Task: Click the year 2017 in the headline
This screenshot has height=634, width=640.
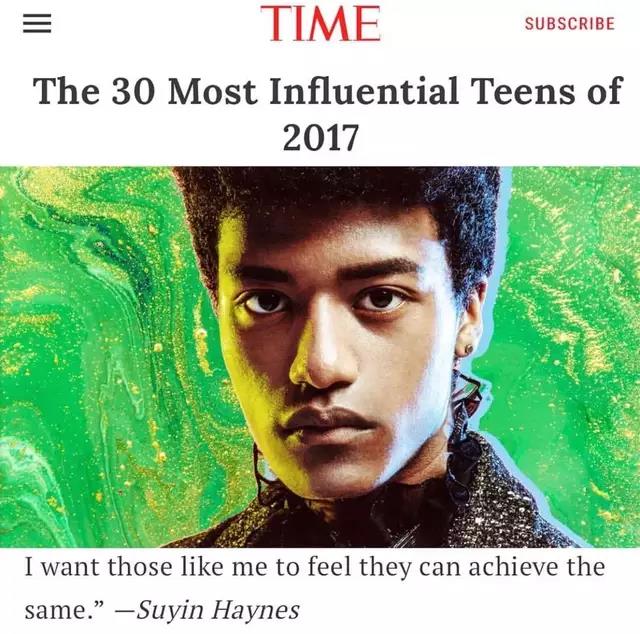Action: click(x=320, y=137)
